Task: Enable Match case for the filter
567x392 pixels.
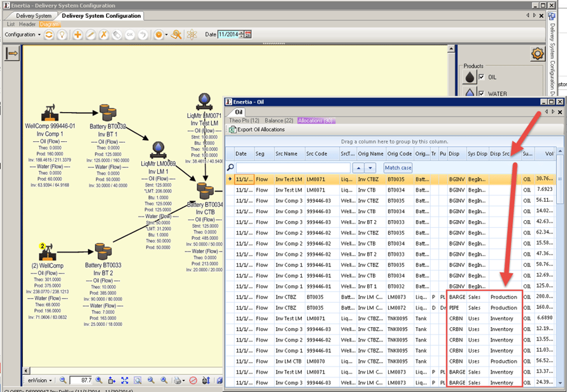Action: (x=398, y=167)
